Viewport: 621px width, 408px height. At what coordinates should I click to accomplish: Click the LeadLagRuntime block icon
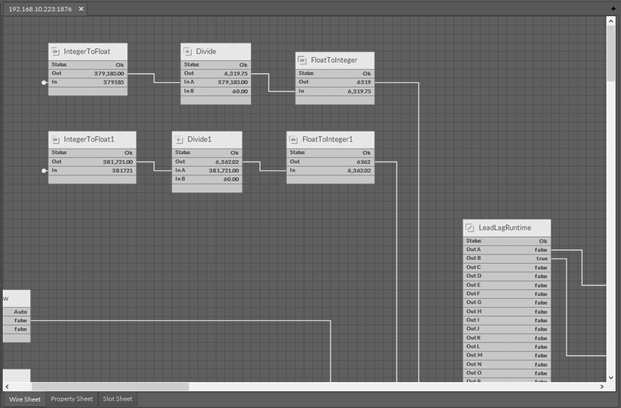[x=470, y=229]
